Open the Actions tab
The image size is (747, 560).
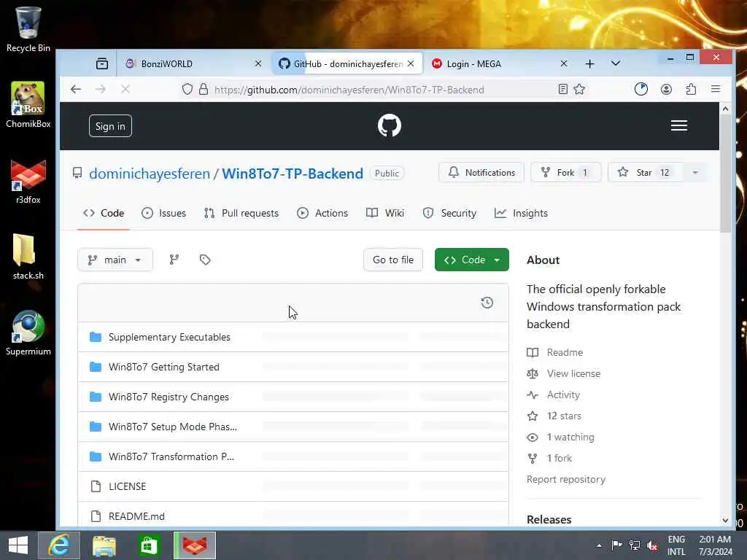tap(322, 213)
